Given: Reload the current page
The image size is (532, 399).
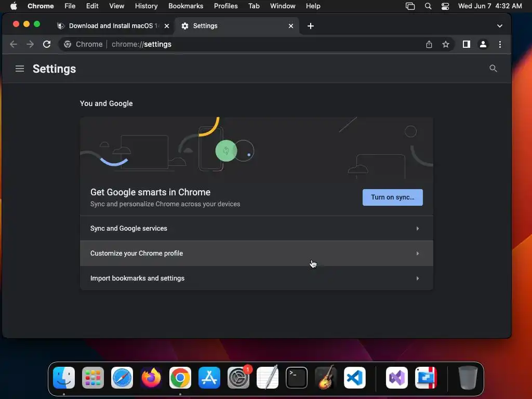Looking at the screenshot, I should coord(47,44).
